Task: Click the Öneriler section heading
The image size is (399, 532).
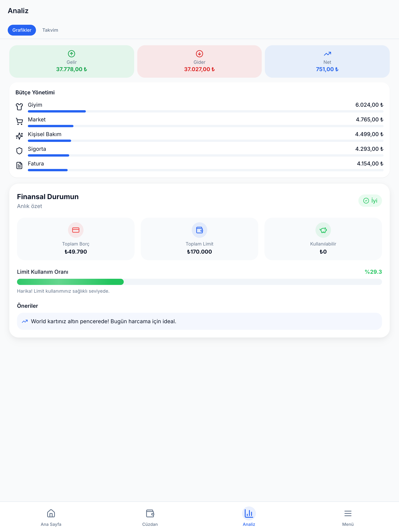Action: pos(28,306)
